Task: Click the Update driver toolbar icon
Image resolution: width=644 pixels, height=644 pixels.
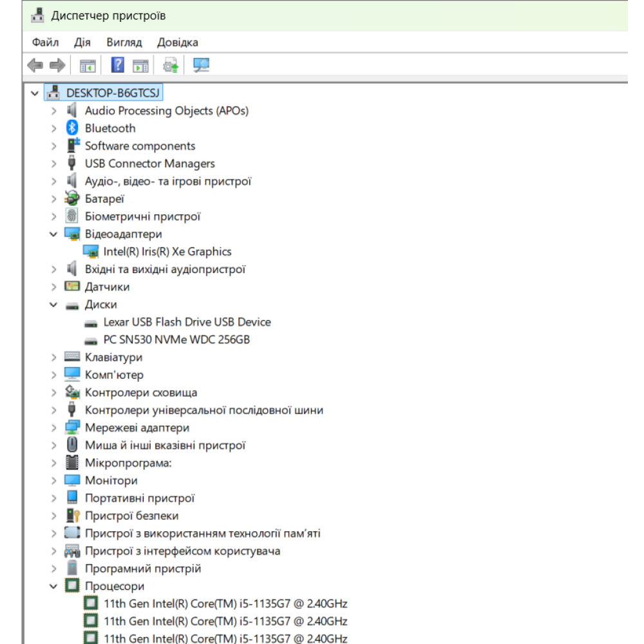Action: pyautogui.click(x=171, y=65)
